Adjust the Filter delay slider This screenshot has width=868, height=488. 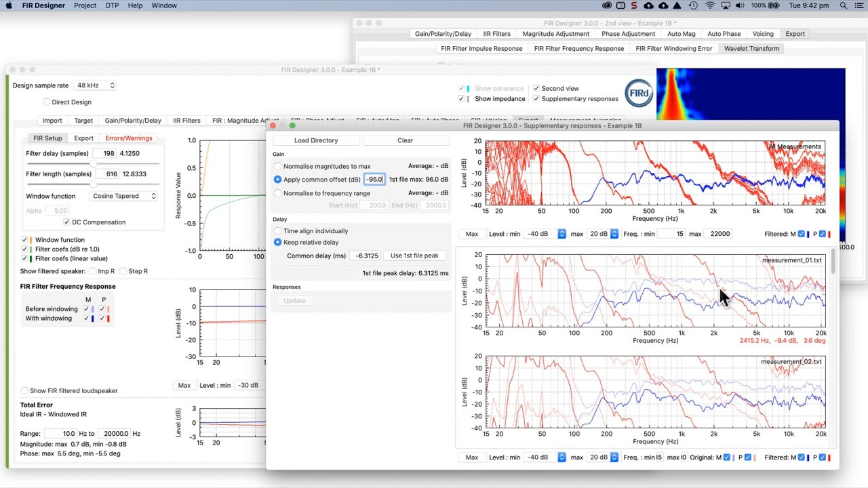point(93,163)
